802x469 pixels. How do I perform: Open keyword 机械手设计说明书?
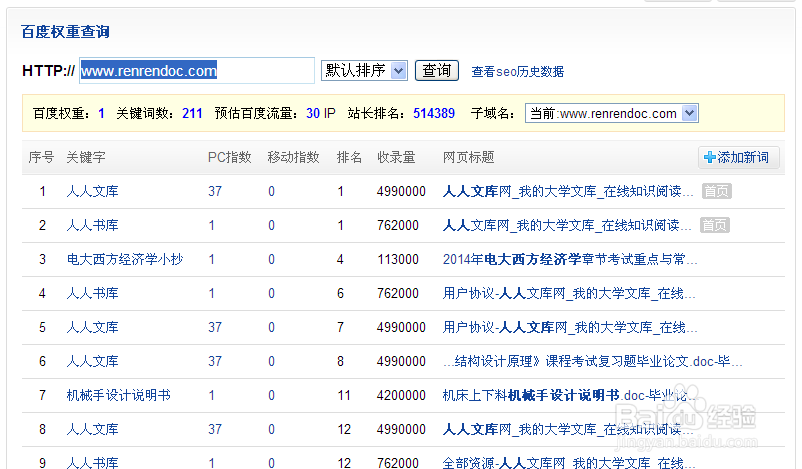coord(119,395)
